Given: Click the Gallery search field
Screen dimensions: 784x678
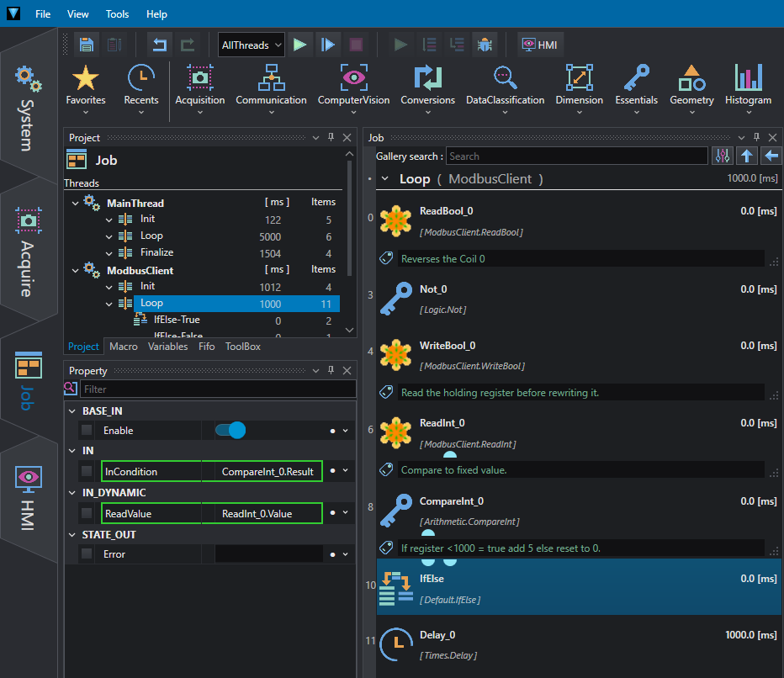Looking at the screenshot, I should pos(576,156).
